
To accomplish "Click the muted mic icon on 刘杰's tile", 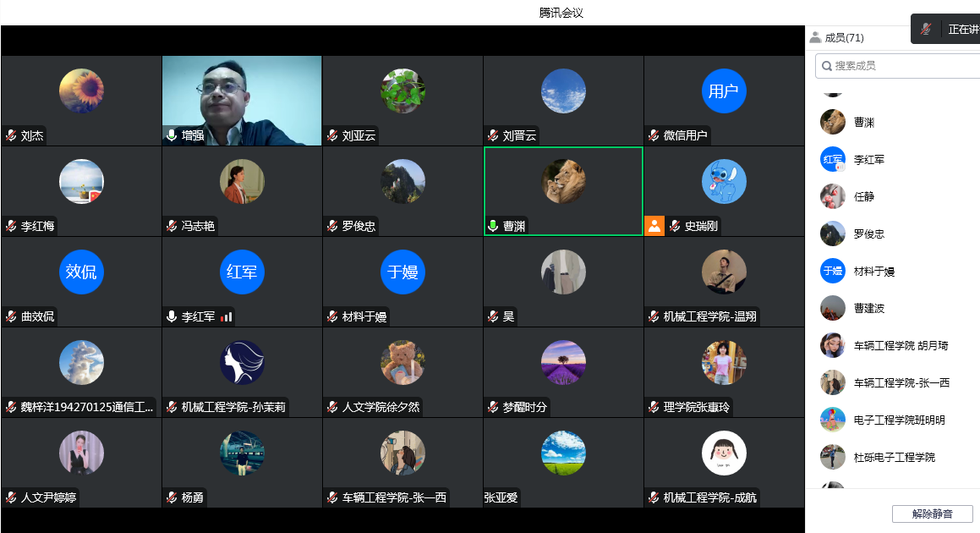I will [11, 135].
